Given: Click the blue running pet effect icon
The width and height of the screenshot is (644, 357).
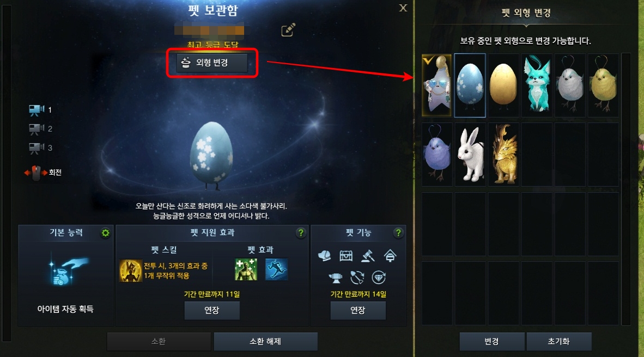Looking at the screenshot, I should [276, 269].
